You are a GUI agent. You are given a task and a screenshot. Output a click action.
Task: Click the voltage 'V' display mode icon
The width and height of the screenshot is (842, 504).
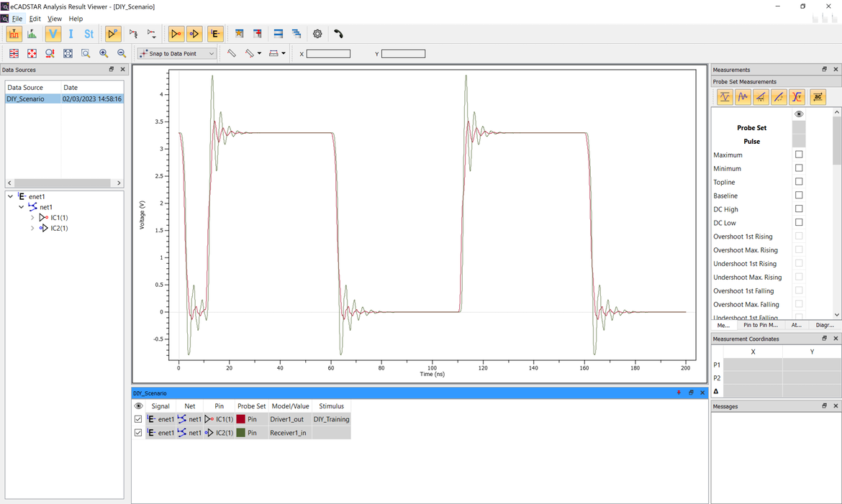coord(53,34)
